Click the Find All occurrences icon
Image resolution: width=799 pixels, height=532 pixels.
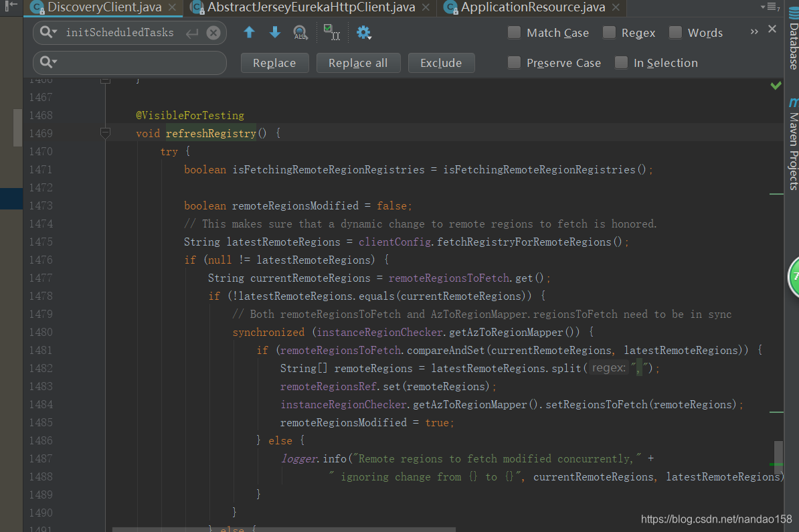tap(300, 33)
